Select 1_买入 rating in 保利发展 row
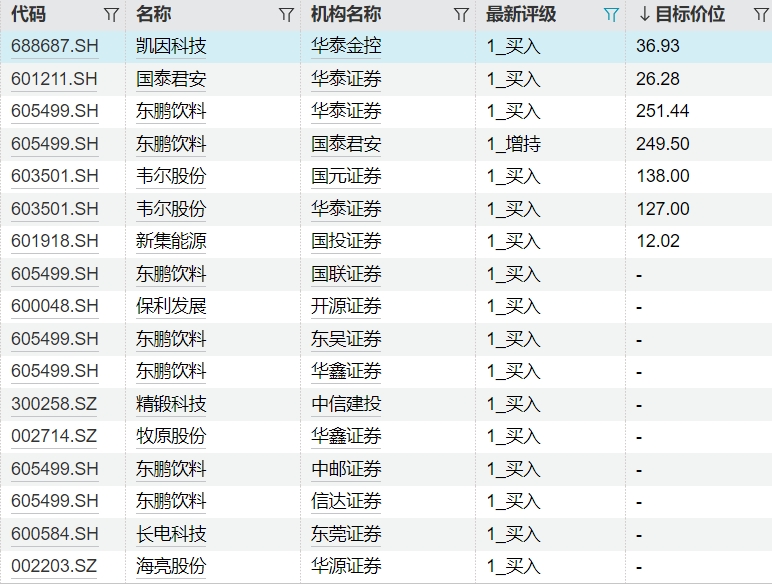Viewport: 772px width, 585px height. (x=514, y=306)
